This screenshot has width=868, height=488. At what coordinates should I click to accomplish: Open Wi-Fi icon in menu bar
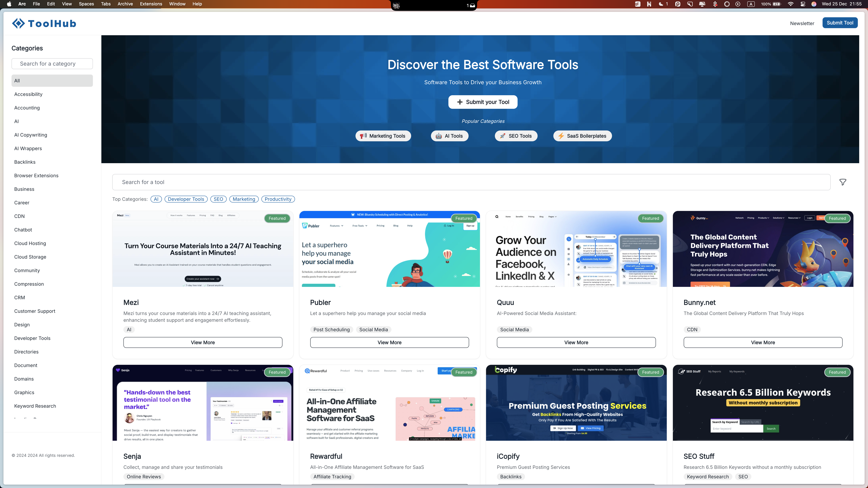point(790,4)
